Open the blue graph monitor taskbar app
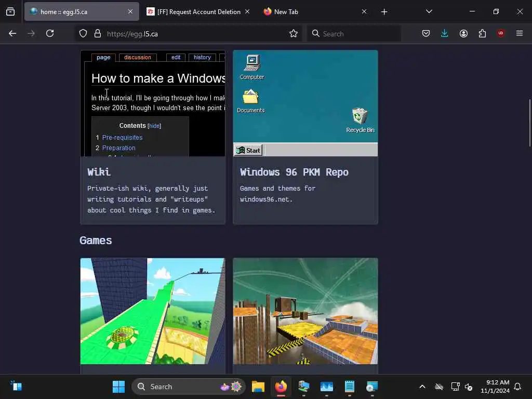This screenshot has height=399, width=532. pyautogui.click(x=326, y=387)
